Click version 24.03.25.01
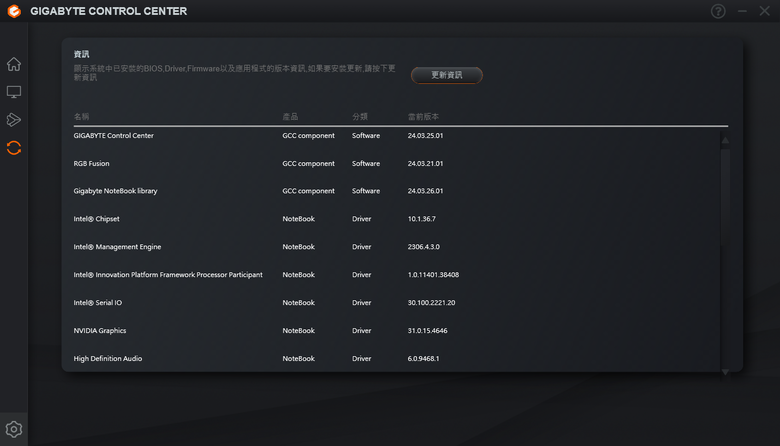 [425, 136]
